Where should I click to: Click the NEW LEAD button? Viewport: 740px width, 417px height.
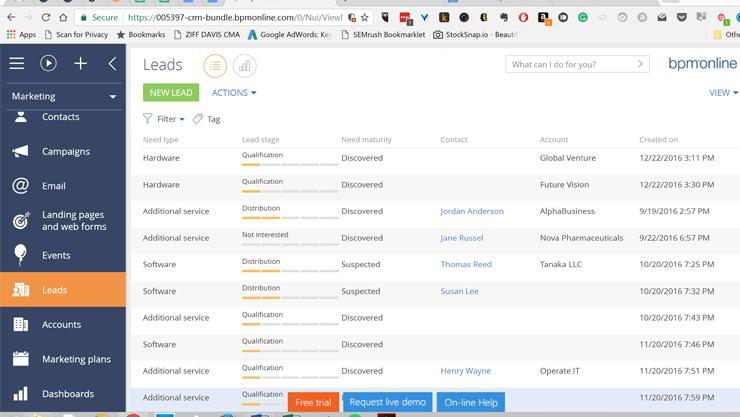[171, 93]
